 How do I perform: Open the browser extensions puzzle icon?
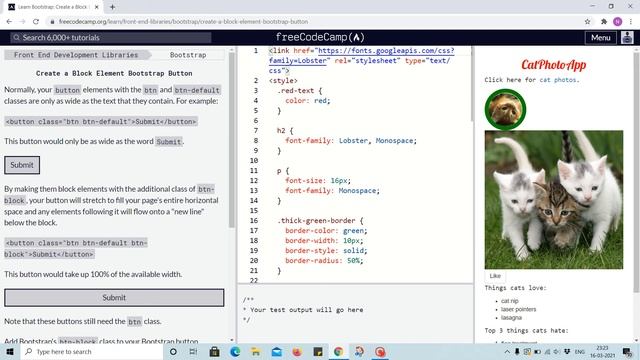click(x=604, y=22)
